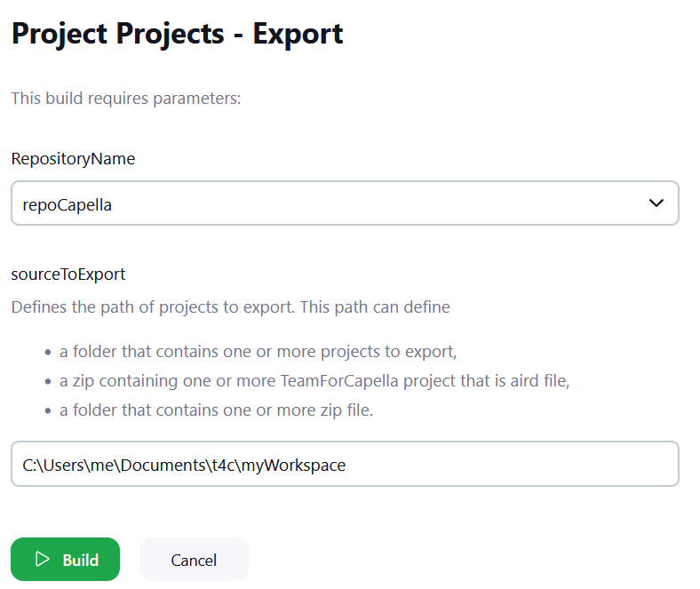Click the 'Project Projects - Export' heading
The width and height of the screenshot is (700, 589).
click(x=177, y=34)
